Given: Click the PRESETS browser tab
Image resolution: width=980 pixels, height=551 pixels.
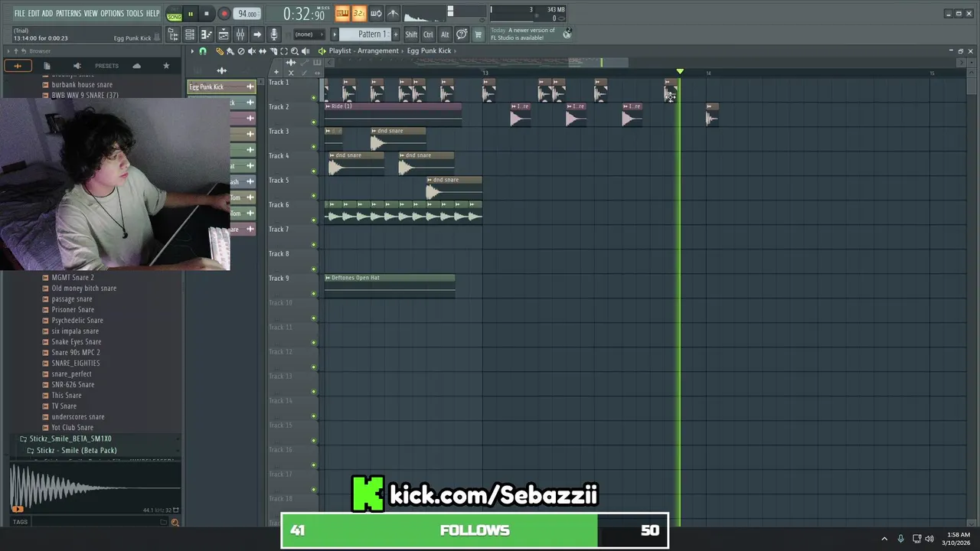Looking at the screenshot, I should coord(106,66).
